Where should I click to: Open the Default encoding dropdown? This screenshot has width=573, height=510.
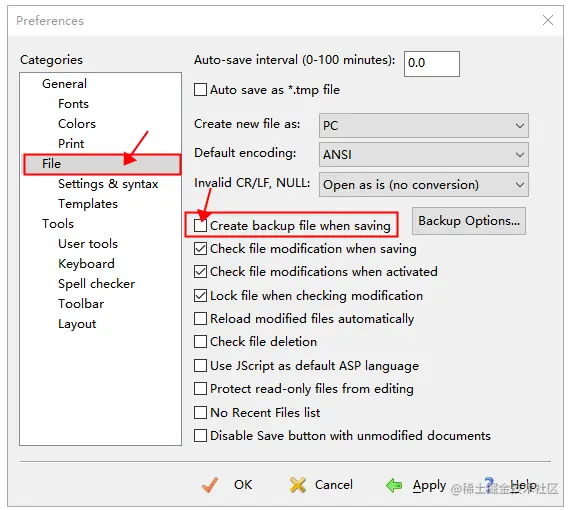pyautogui.click(x=424, y=155)
